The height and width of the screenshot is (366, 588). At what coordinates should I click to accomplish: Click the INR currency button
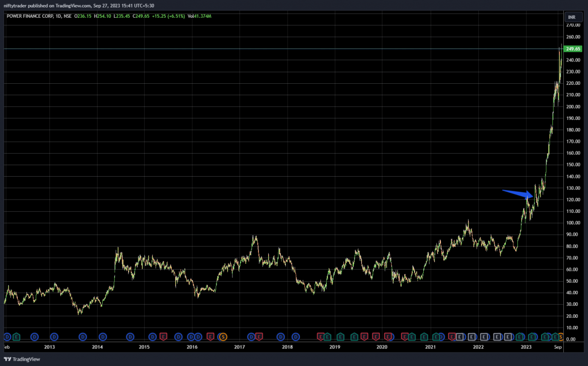(574, 17)
